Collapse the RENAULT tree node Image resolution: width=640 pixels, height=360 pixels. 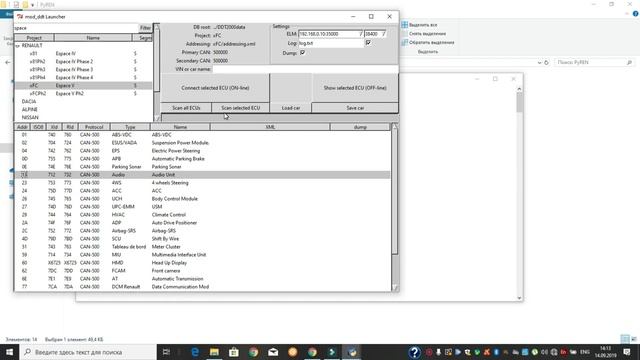(18, 46)
